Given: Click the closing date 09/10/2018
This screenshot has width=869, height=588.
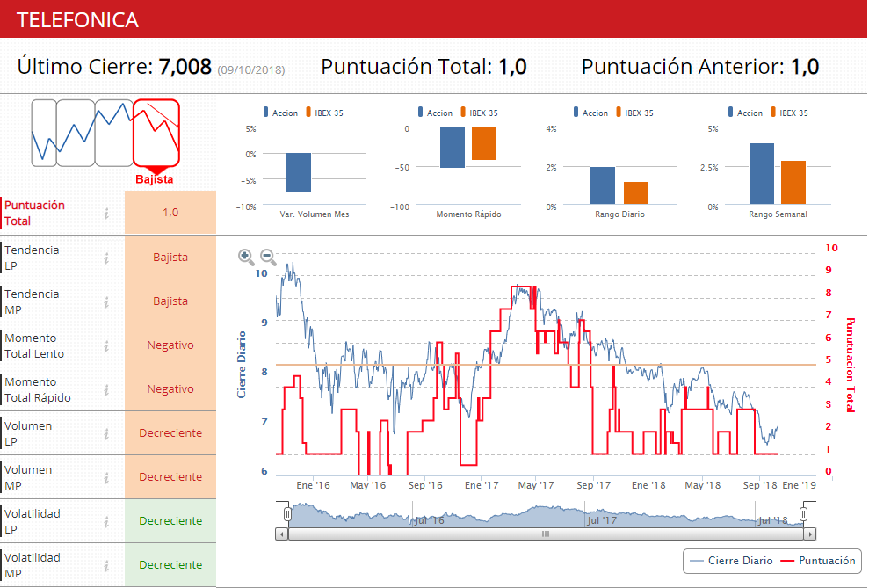Looking at the screenshot, I should coord(251,70).
